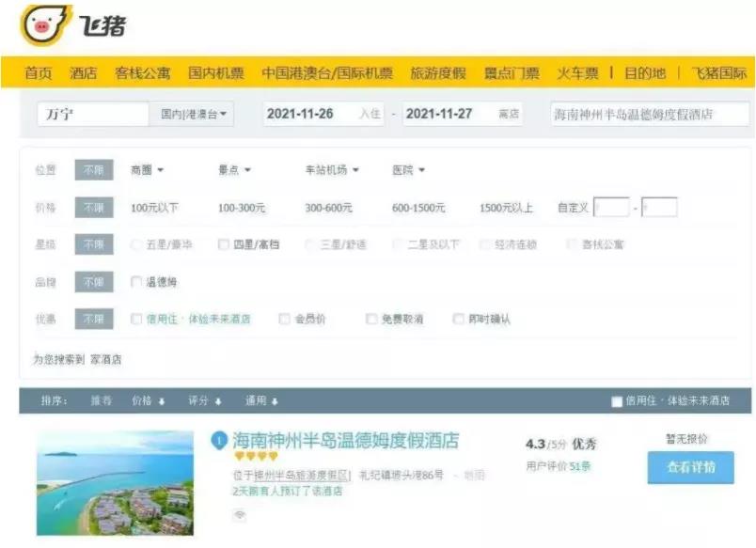Open the 景点门票 nav item
The height and width of the screenshot is (548, 756).
pos(512,72)
